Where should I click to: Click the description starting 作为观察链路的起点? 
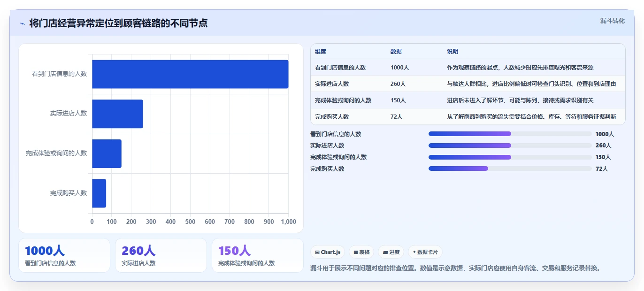(x=521, y=68)
